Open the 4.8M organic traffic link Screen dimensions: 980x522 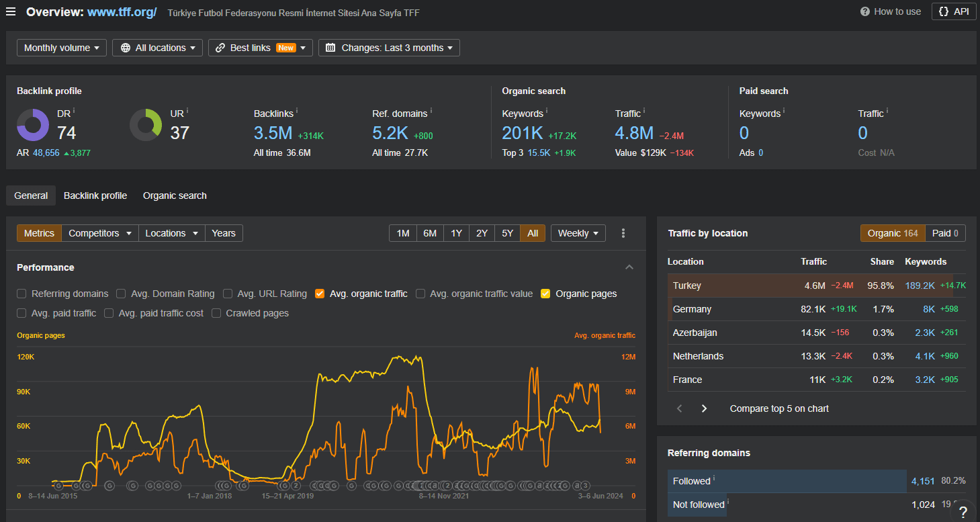click(x=634, y=133)
